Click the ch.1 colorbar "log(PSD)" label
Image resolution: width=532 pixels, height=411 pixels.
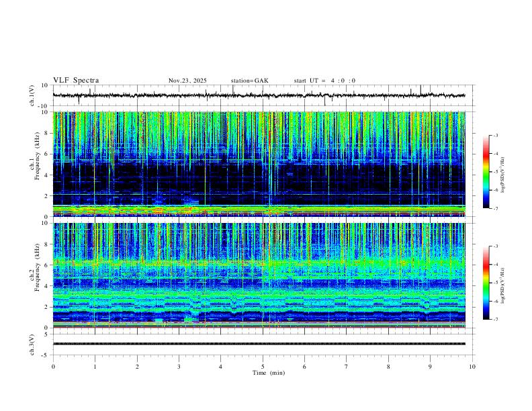[x=502, y=175]
